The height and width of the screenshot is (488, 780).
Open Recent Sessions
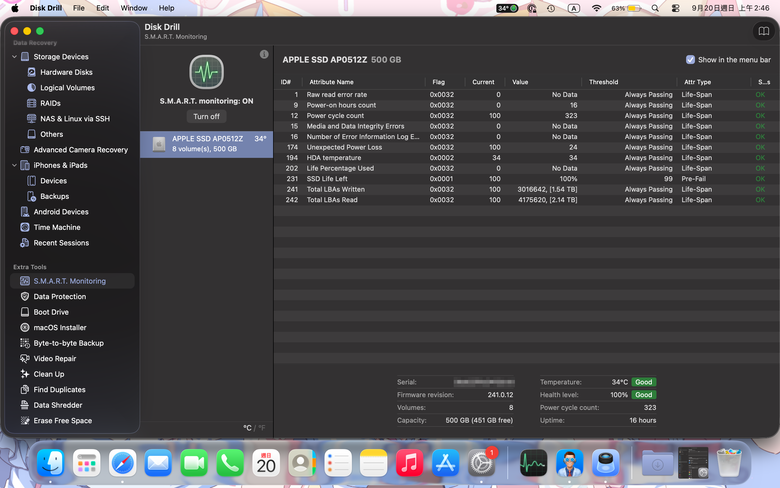tap(61, 243)
